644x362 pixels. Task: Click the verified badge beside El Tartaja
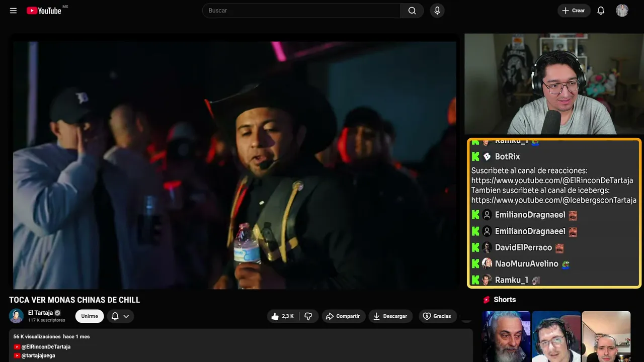coord(57,313)
